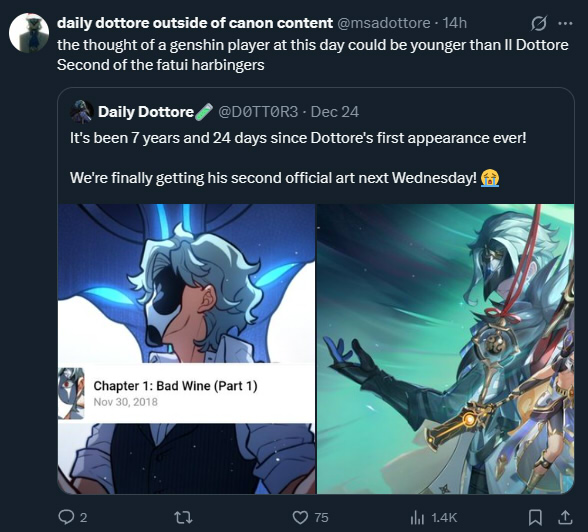Viewport: 588px width, 532px height.
Task: Open the daily dottore display name
Action: point(195,23)
